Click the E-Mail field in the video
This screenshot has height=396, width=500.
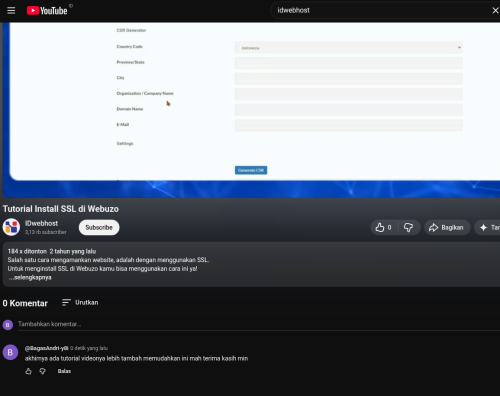click(349, 126)
